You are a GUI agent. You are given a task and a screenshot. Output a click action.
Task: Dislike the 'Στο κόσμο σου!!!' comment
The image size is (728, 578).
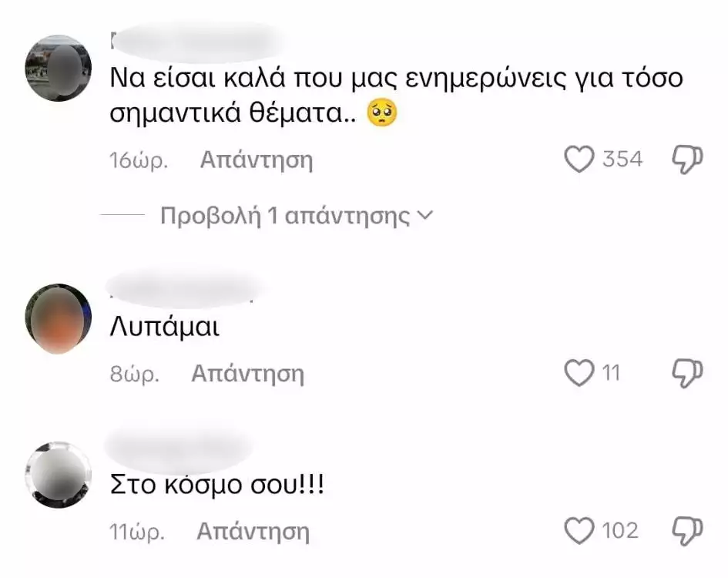click(x=688, y=531)
